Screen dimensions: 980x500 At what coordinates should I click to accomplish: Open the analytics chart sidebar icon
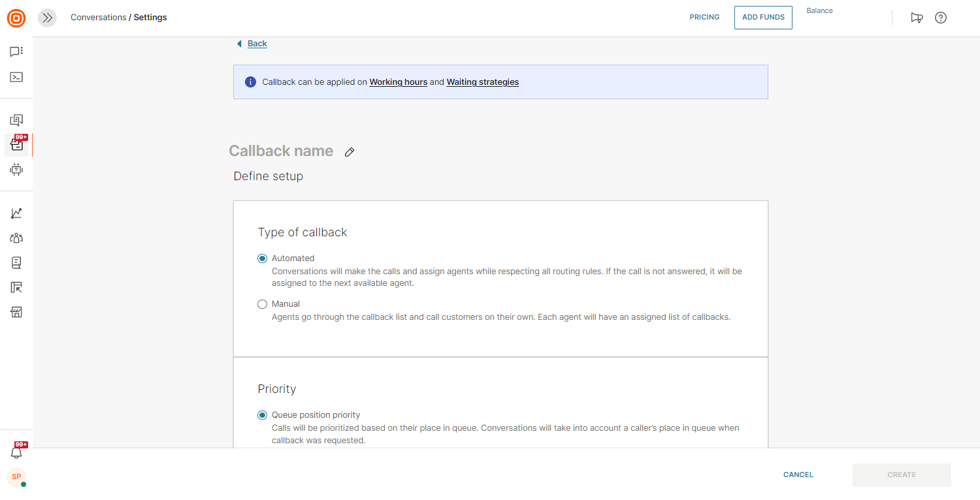(x=16, y=213)
